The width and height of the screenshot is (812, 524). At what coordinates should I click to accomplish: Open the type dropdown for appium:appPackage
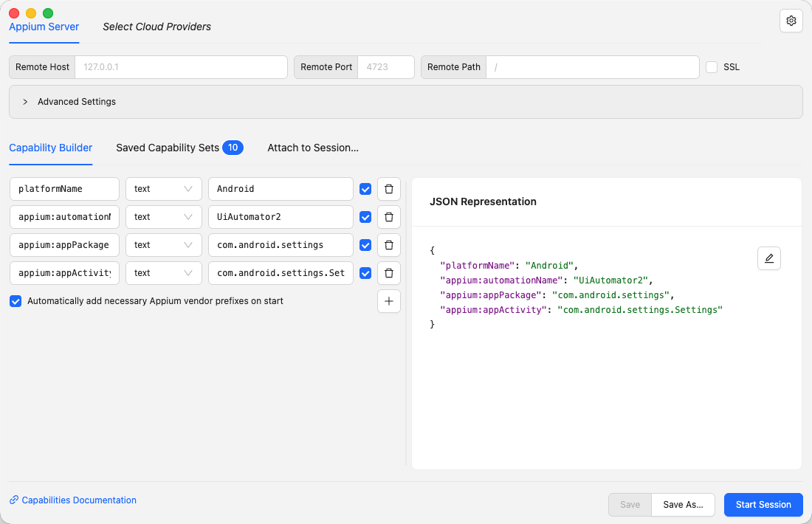click(x=163, y=245)
